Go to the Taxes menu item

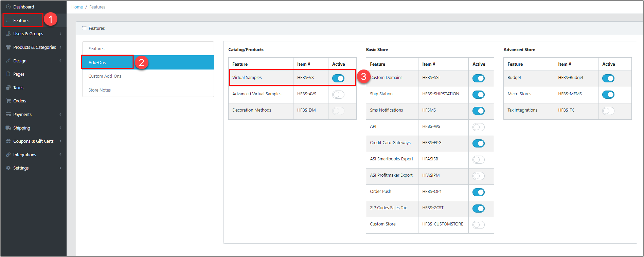pos(33,87)
